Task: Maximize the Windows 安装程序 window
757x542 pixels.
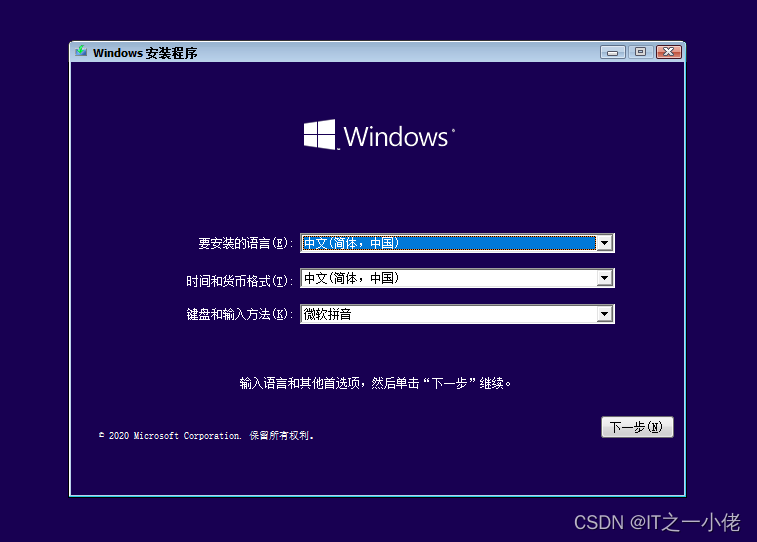Action: coord(641,52)
